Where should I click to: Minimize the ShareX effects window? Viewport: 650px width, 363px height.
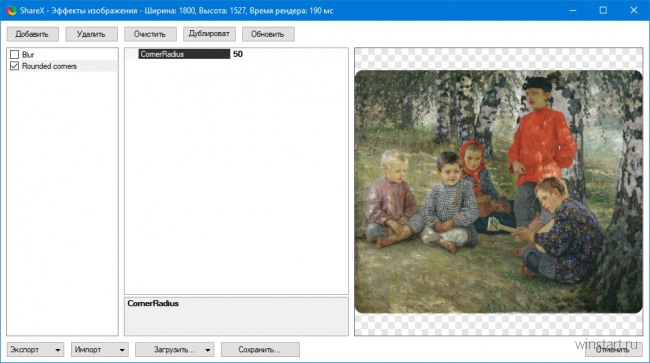[x=573, y=10]
